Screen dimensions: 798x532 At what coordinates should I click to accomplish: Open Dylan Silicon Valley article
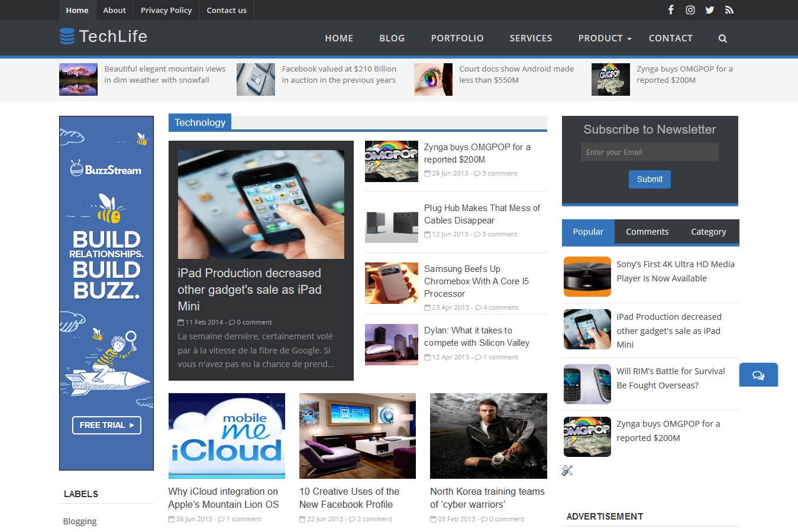pos(476,336)
